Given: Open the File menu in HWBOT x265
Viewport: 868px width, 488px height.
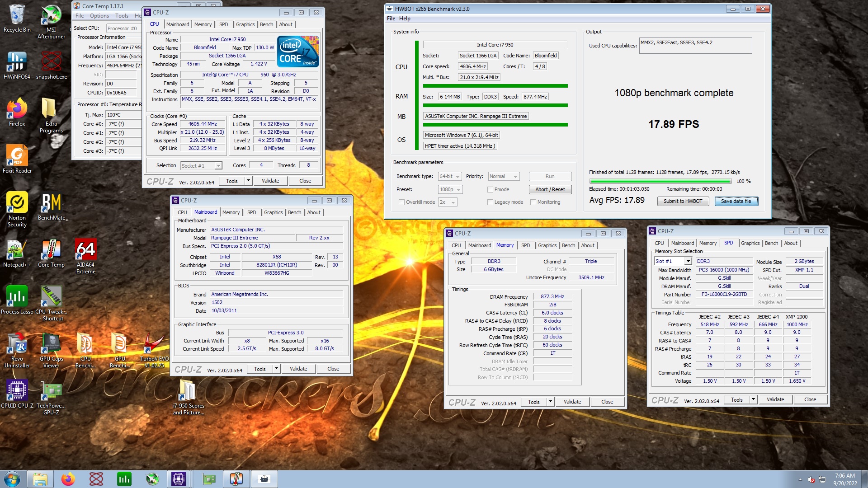Looking at the screenshot, I should click(x=391, y=19).
